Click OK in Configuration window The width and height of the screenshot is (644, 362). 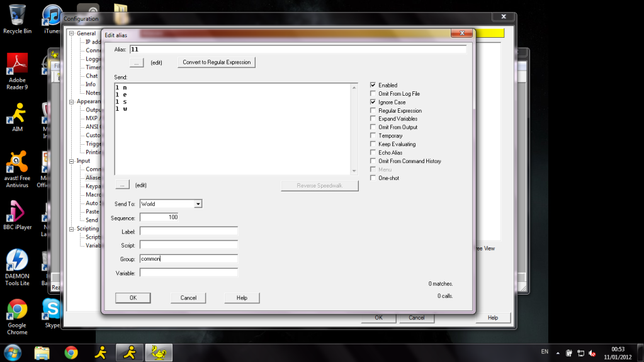pos(379,318)
